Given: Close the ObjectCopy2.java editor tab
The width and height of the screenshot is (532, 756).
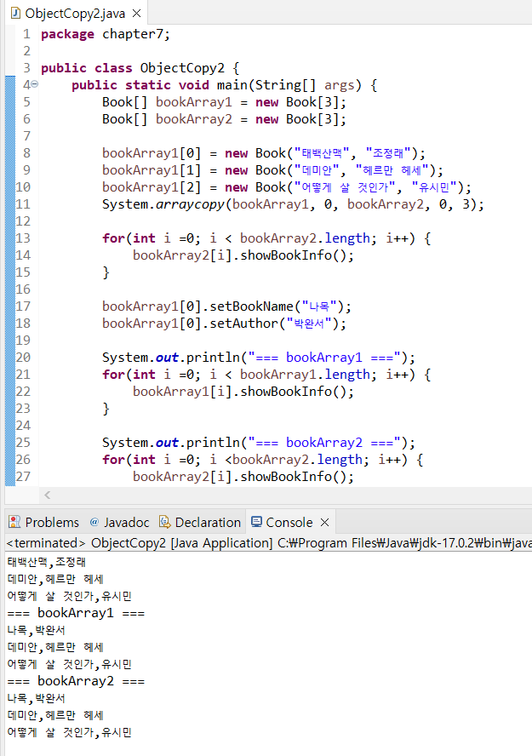Looking at the screenshot, I should [136, 14].
